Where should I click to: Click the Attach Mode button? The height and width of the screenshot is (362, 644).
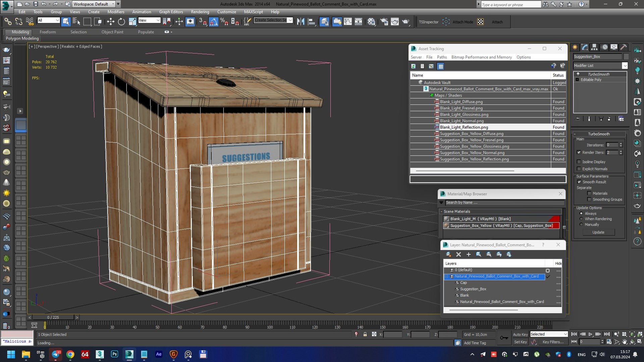463,22
